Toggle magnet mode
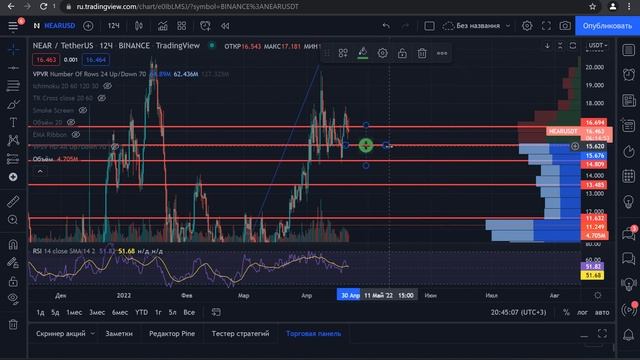The image size is (640, 360). (x=13, y=244)
